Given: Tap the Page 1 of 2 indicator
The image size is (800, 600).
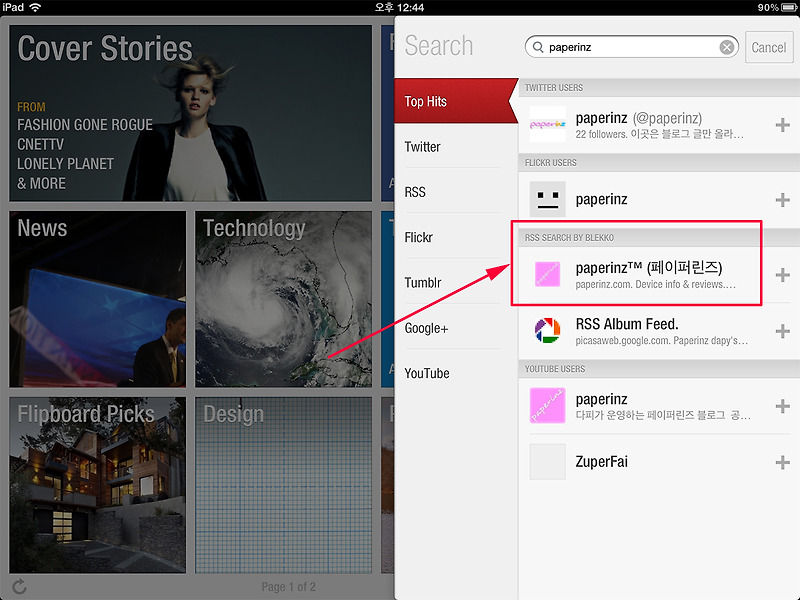Looking at the screenshot, I should point(288,587).
